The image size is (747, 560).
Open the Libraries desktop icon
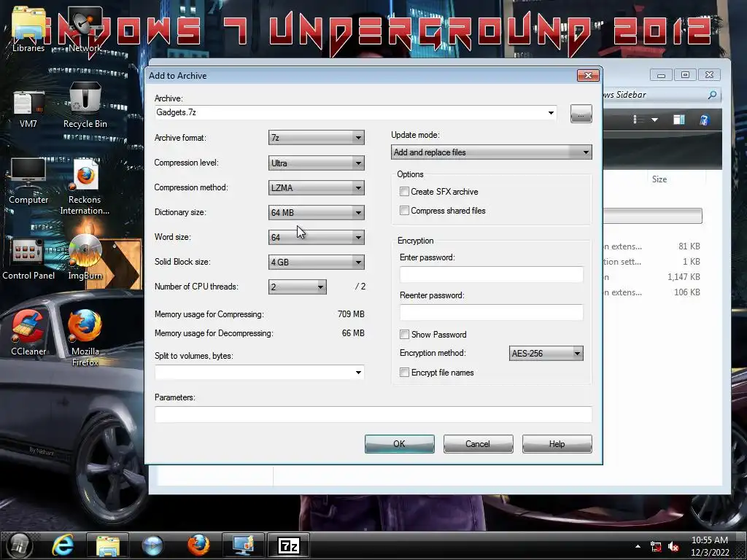coord(28,28)
